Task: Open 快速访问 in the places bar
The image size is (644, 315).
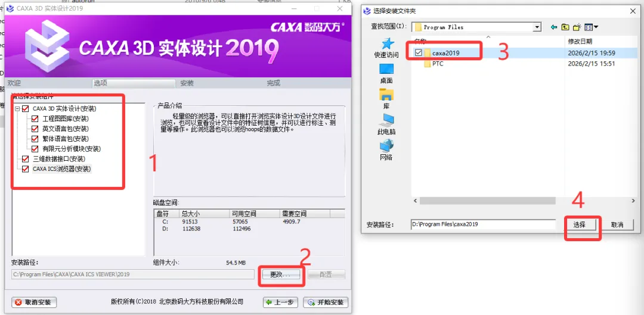Action: click(386, 48)
